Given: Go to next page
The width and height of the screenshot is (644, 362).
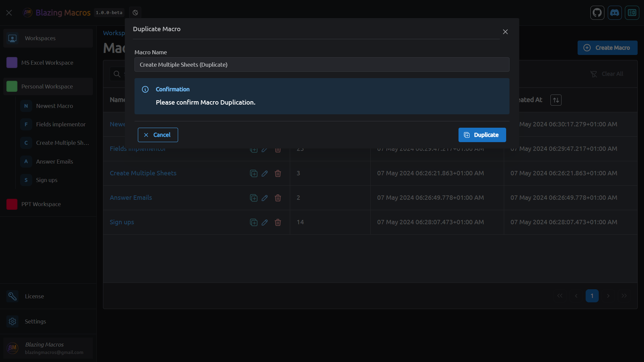Looking at the screenshot, I should point(608,296).
